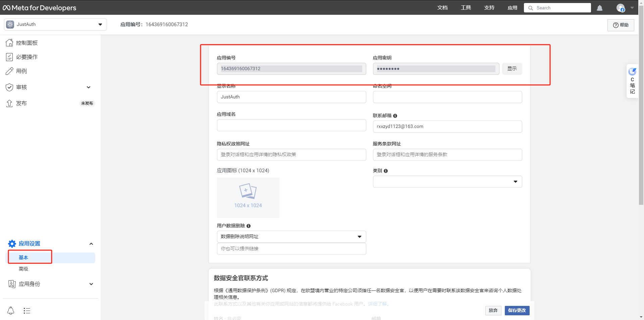Go to 控制面板 in sidebar
This screenshot has height=320, width=644.
coord(27,43)
